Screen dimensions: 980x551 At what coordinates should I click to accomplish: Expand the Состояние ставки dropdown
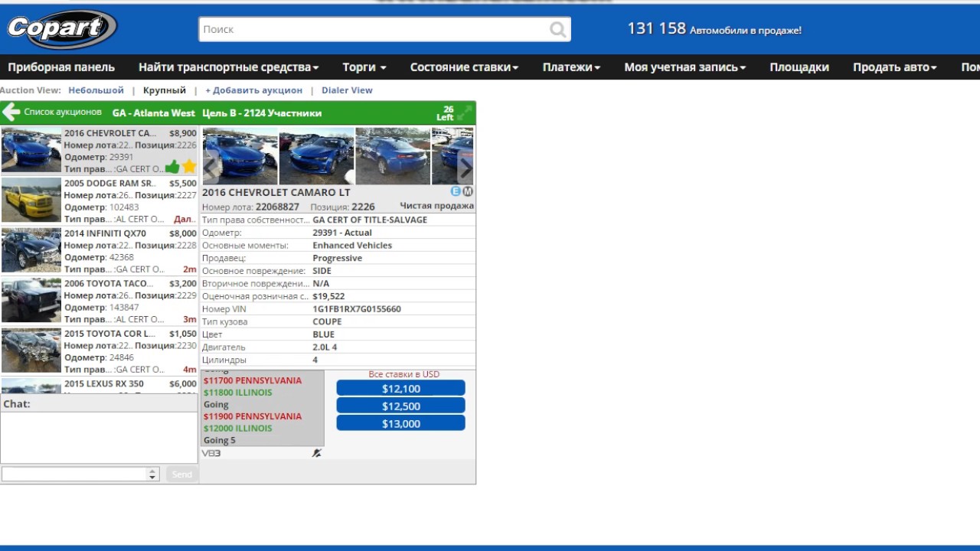click(x=464, y=67)
